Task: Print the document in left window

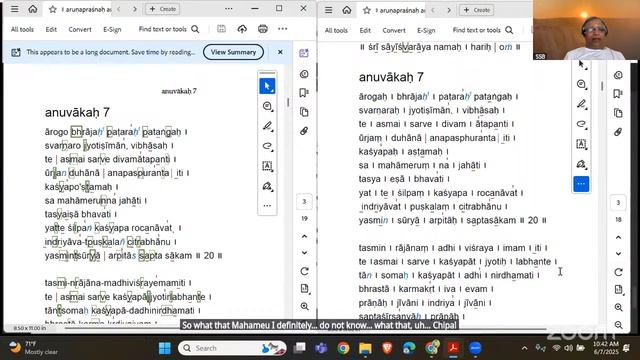Action: [263, 29]
